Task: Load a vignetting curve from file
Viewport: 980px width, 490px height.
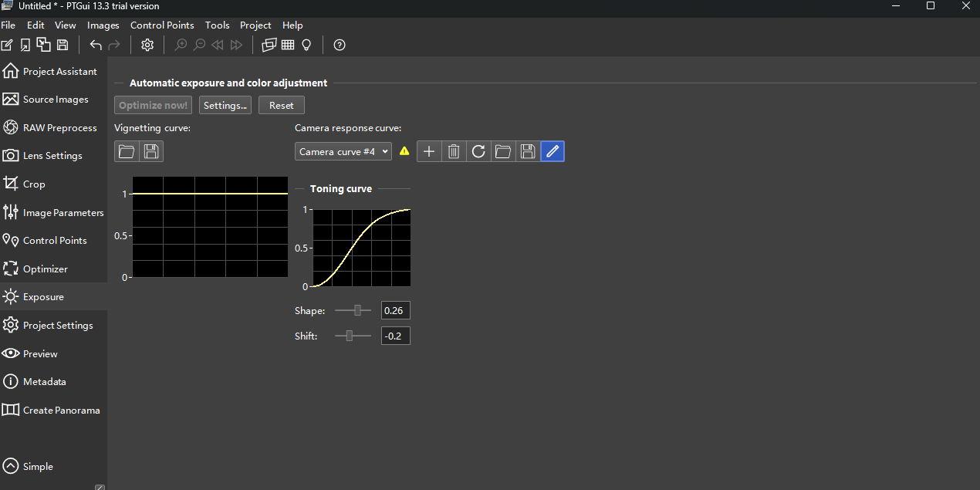Action: click(x=127, y=151)
